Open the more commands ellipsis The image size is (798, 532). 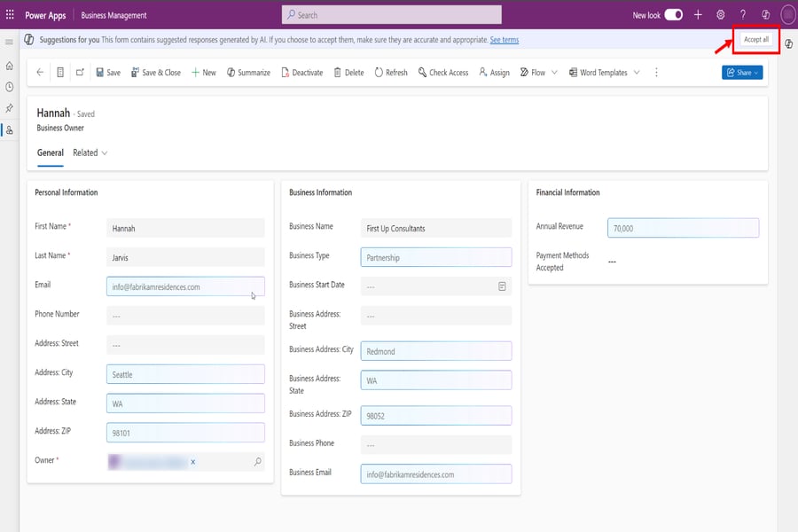(x=656, y=73)
